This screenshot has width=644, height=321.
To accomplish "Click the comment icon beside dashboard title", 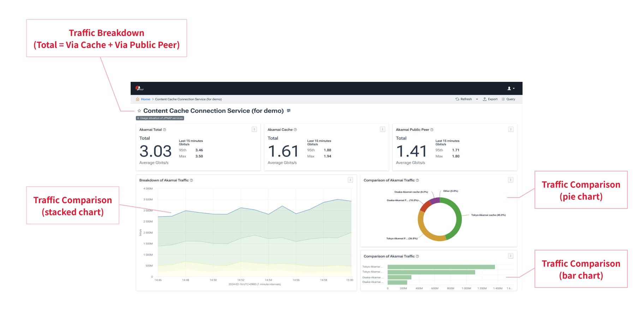I will click(289, 111).
